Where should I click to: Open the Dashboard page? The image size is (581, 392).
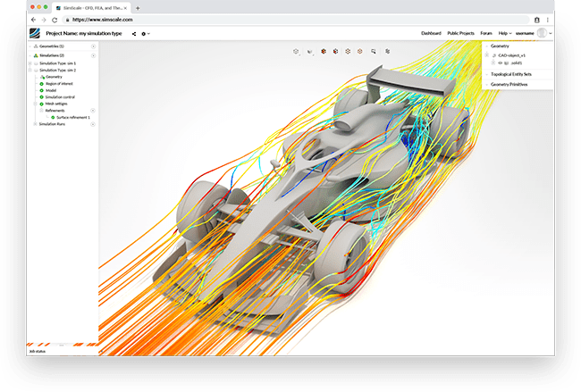(x=431, y=33)
